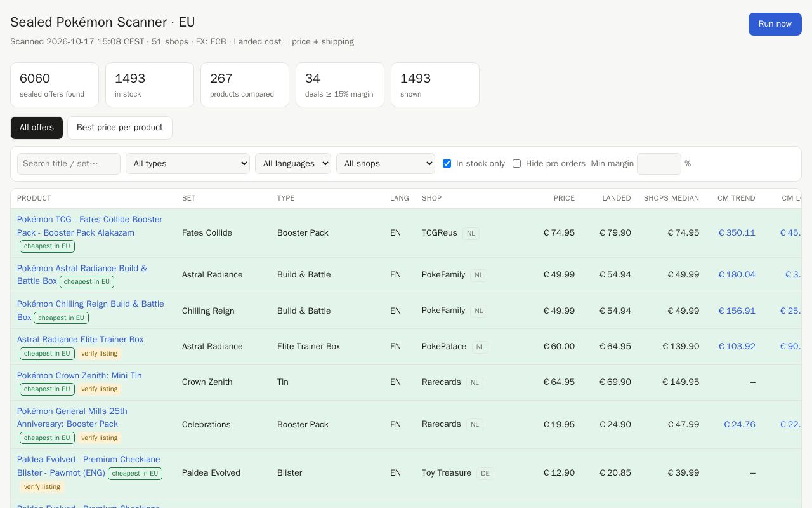Open Pokémon Crown Zenith: Mini Tin link
812x508 pixels.
tap(79, 376)
